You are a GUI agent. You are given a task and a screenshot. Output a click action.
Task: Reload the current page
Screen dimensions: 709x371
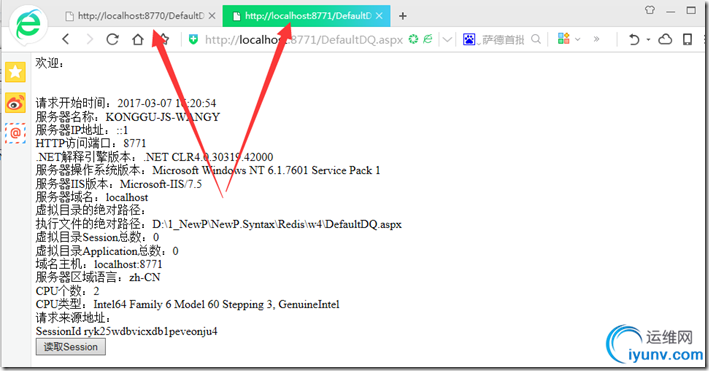(113, 39)
